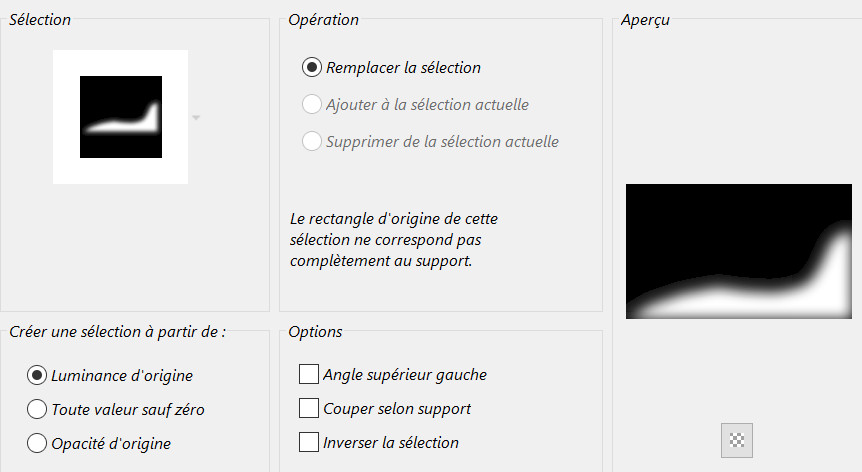Viewport: 862px width, 472px height.
Task: Choose Opacité d'origine as source
Action: (x=38, y=443)
